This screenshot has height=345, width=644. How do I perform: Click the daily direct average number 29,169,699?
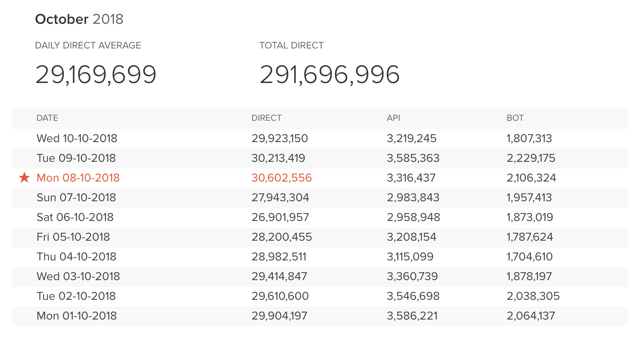click(96, 75)
